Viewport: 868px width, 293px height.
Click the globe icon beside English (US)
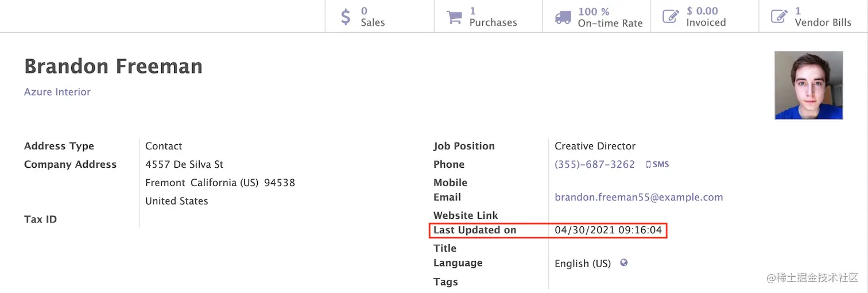coord(624,263)
